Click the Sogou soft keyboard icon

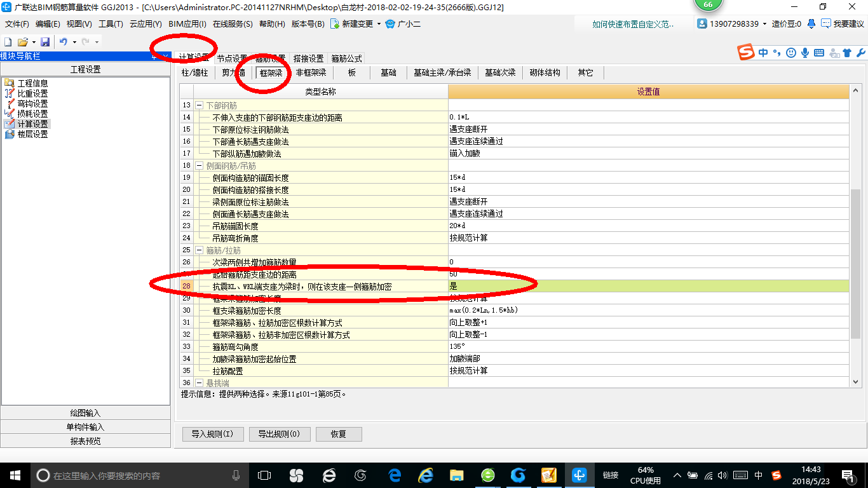819,53
